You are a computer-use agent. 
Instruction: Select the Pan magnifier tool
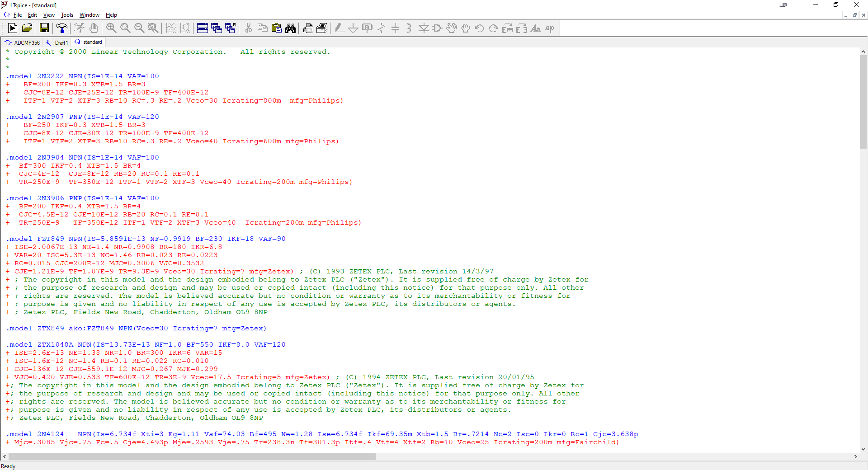pos(125,28)
